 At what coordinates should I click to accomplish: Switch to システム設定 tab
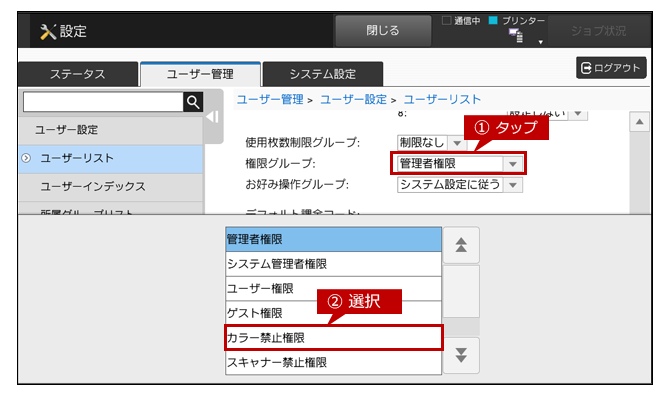(323, 74)
